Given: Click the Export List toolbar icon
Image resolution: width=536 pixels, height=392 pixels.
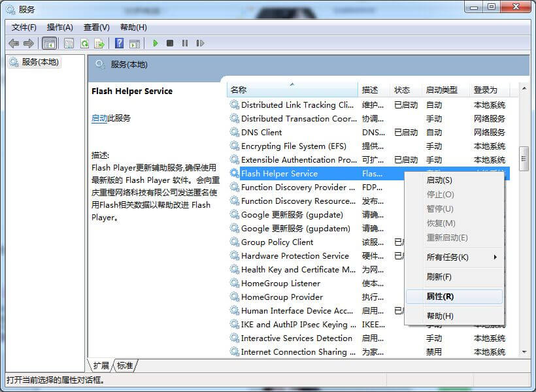Looking at the screenshot, I should click(x=99, y=43).
